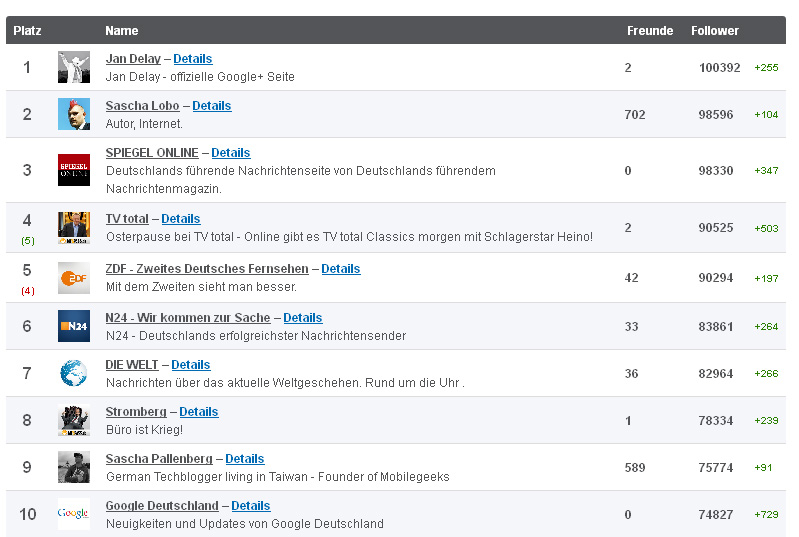Open the SPIEGEL ONLINE name link
Screen dimensions: 799x537
point(152,152)
